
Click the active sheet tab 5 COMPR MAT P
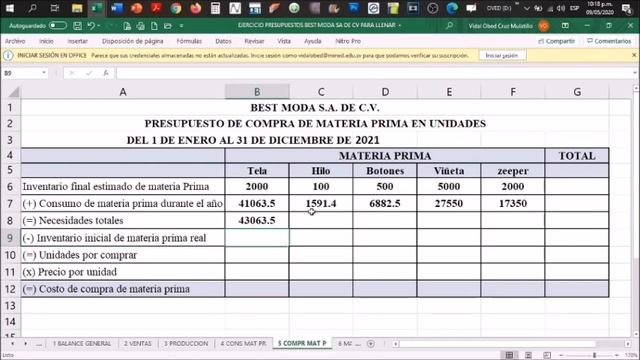pyautogui.click(x=302, y=344)
